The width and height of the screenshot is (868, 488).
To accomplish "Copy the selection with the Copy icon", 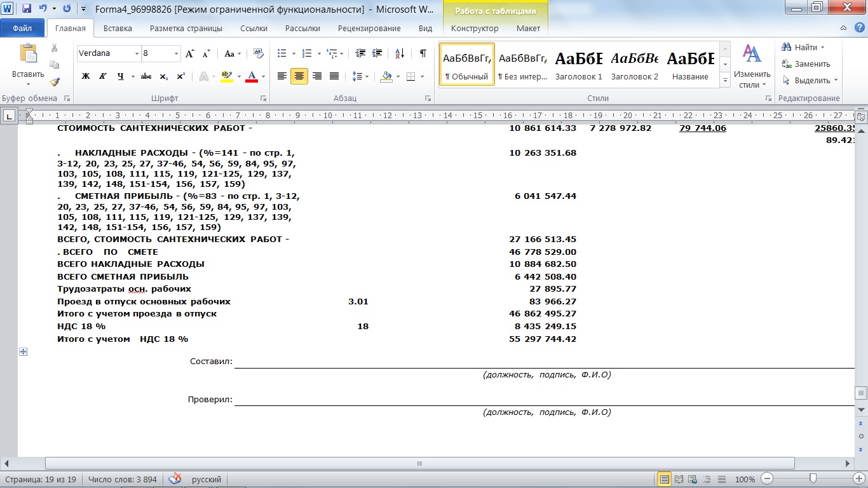I will coord(54,64).
